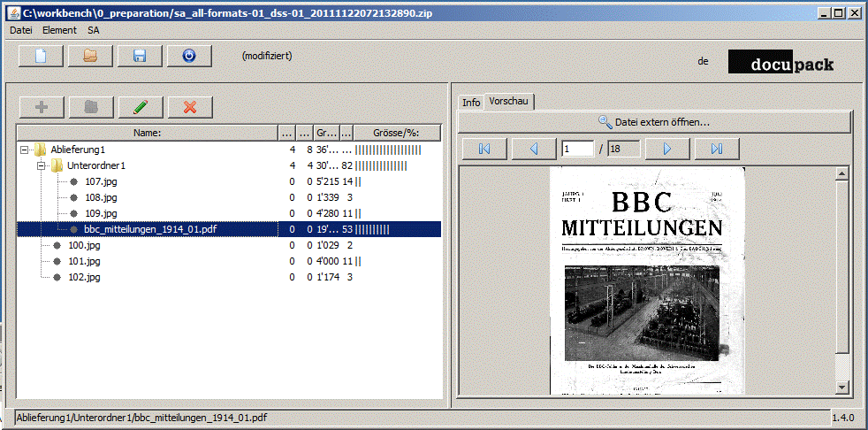Switch to the Info tab

[x=471, y=103]
